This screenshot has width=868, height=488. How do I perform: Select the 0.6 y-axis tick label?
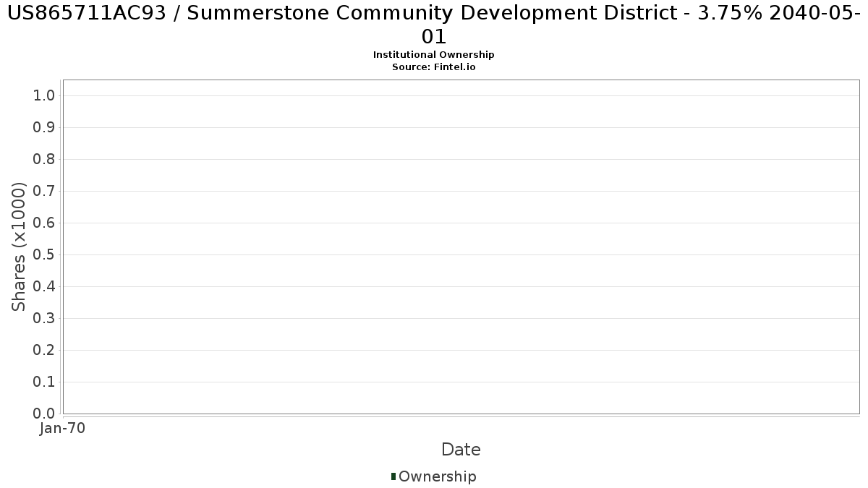click(x=44, y=223)
